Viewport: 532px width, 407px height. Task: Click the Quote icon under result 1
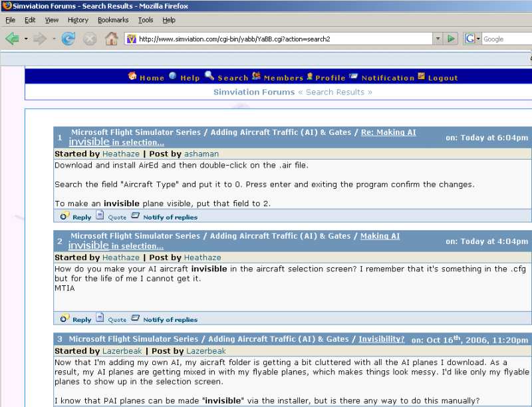100,215
